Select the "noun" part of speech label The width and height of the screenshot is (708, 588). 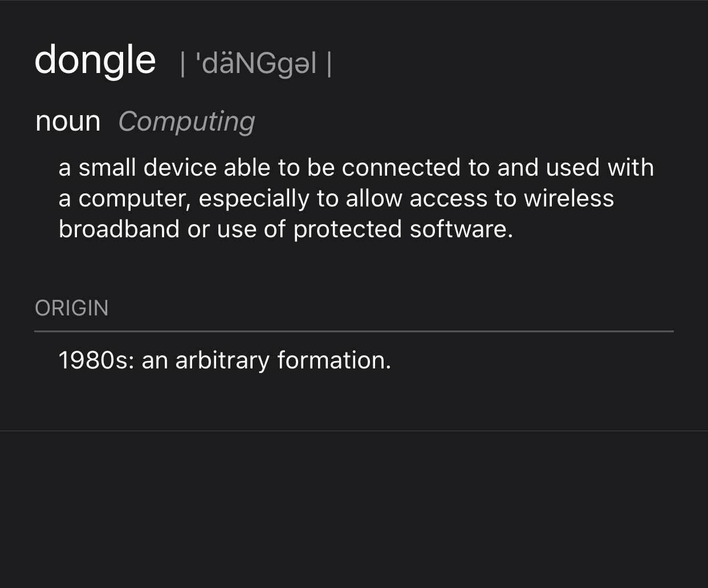click(x=68, y=121)
